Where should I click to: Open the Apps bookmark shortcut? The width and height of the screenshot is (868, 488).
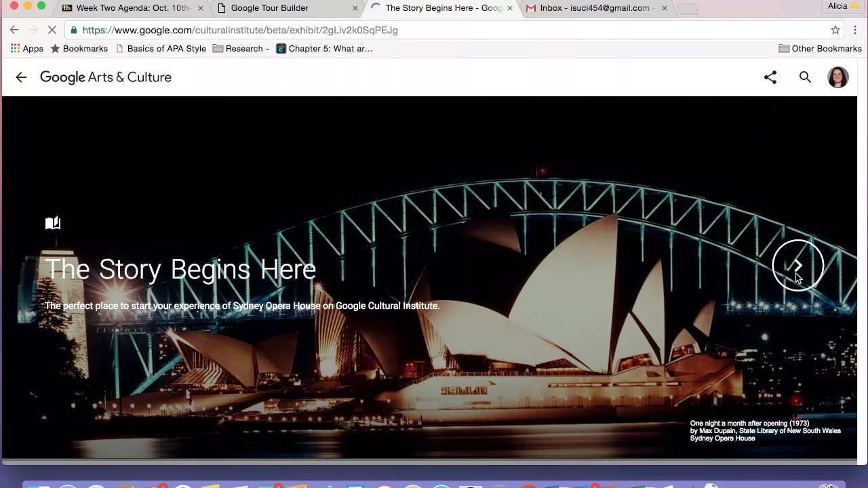pos(26,49)
